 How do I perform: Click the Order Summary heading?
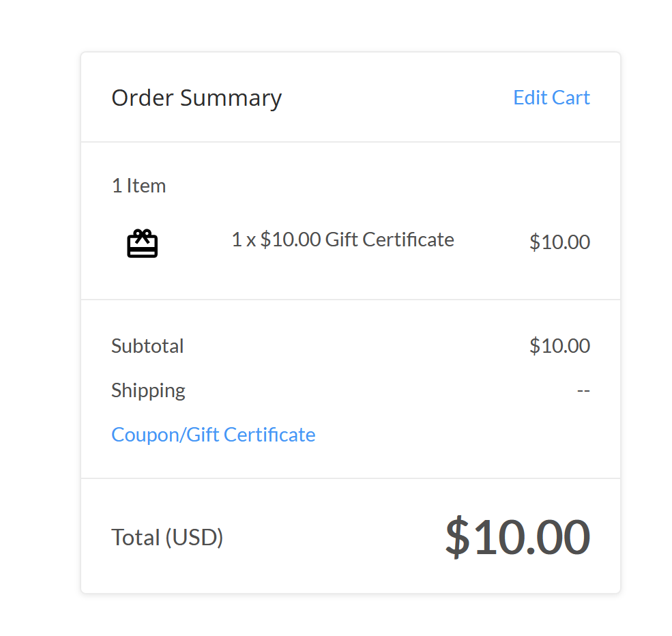pos(196,98)
